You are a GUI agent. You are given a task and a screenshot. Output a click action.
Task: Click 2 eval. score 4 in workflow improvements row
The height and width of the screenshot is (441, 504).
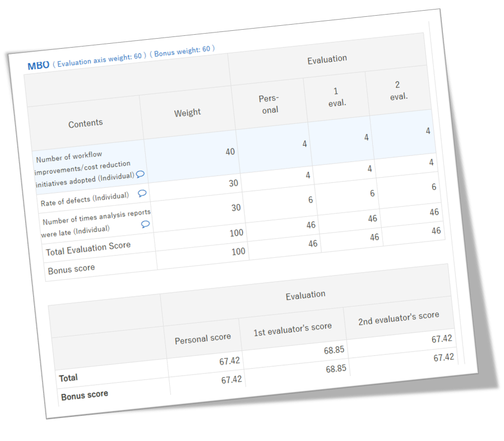pyautogui.click(x=428, y=131)
